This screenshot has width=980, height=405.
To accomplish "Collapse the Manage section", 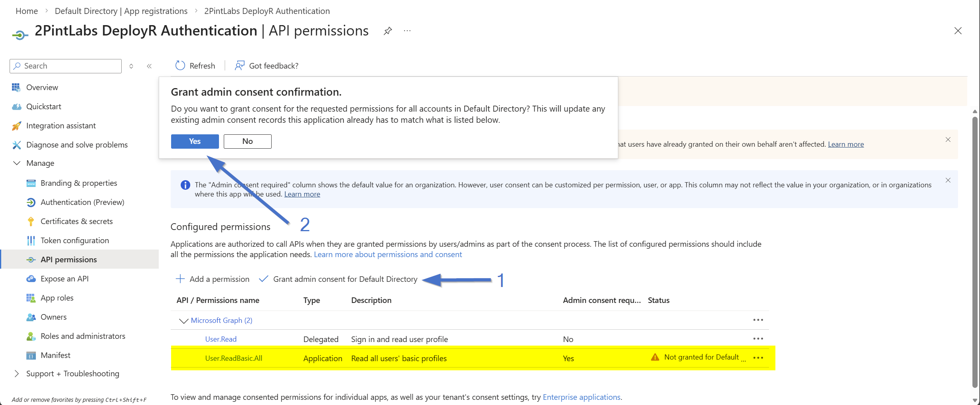I will (x=17, y=163).
